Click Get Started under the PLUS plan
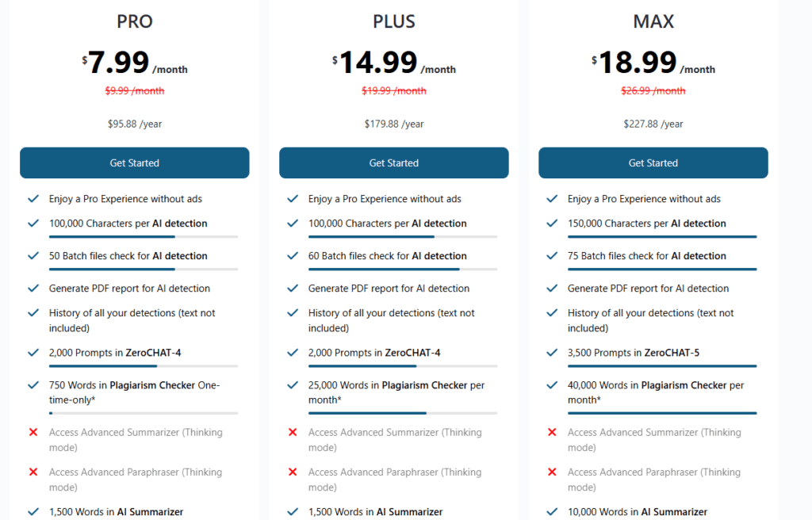Screen dimensions: 812x520 pos(393,162)
